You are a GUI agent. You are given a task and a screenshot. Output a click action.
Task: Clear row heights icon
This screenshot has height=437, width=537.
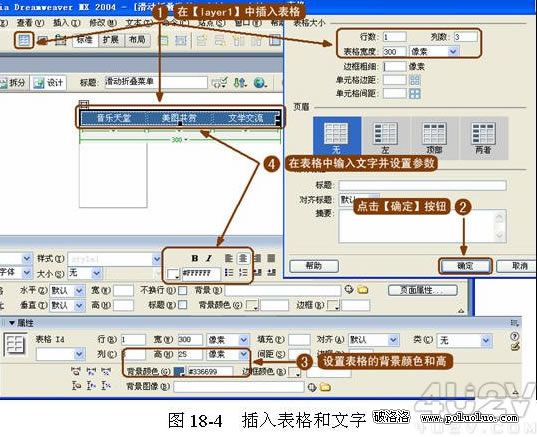point(76,386)
